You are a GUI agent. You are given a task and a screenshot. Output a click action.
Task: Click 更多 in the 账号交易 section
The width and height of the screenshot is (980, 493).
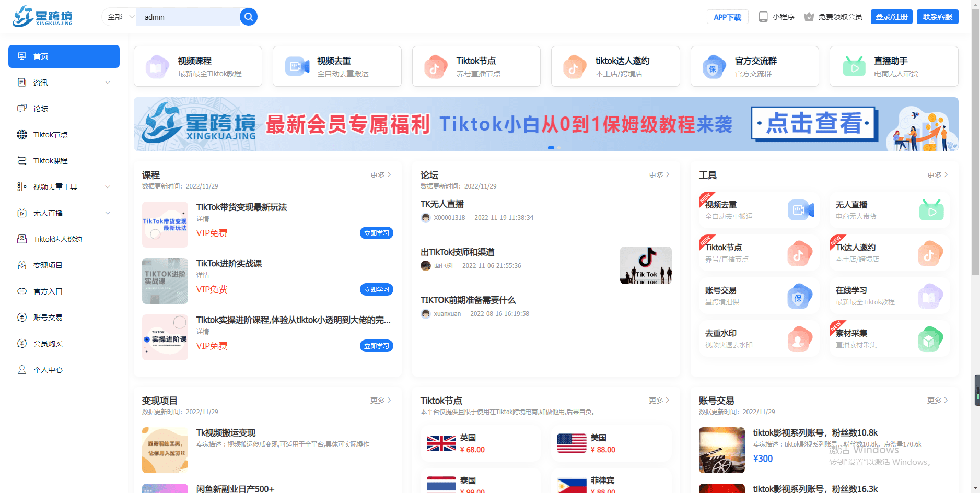(938, 401)
